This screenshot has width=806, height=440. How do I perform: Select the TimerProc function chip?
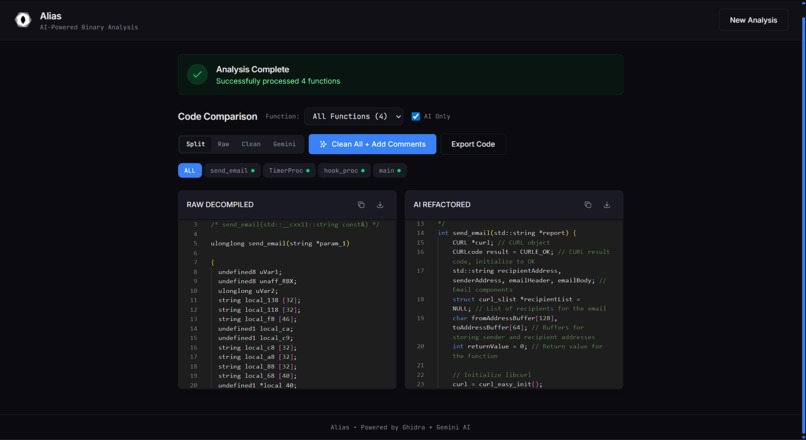tap(289, 171)
